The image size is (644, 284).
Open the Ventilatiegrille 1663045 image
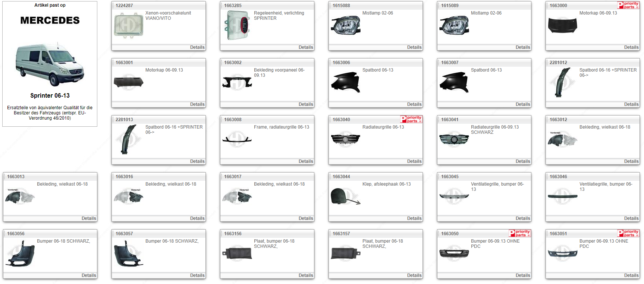[454, 196]
